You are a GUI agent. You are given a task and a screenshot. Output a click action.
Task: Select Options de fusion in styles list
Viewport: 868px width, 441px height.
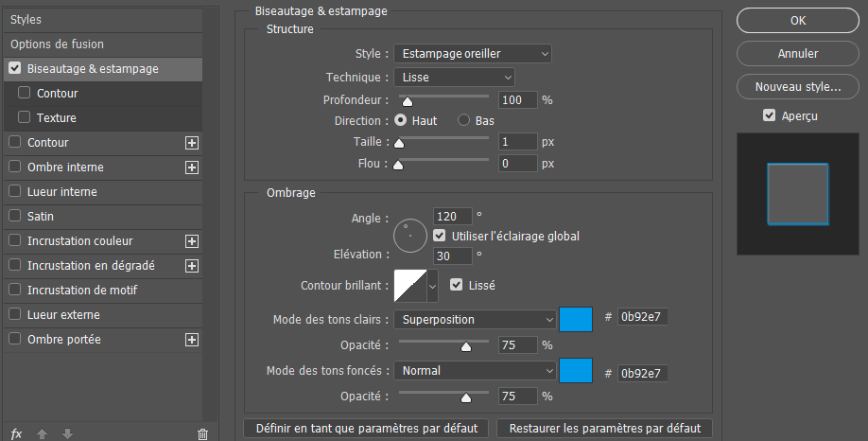pyautogui.click(x=57, y=44)
